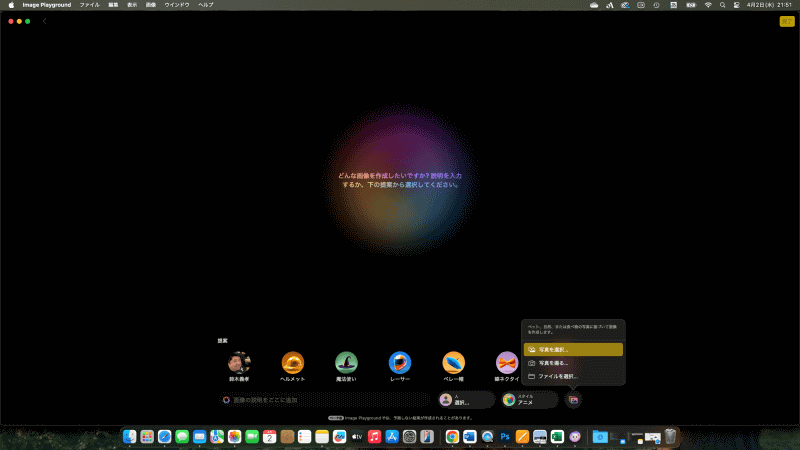Open Excel from the Dock

[x=557, y=437]
